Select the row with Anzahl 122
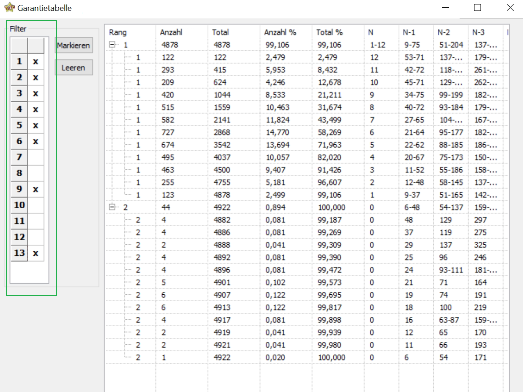This screenshot has width=523, height=392. (x=307, y=57)
